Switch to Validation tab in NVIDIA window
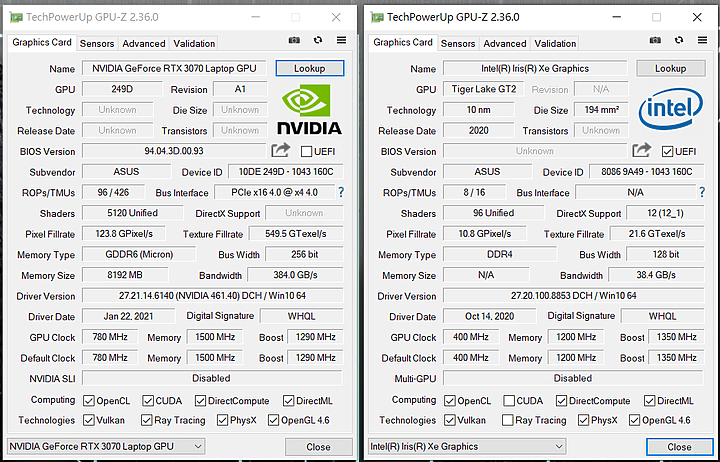Viewport: 720px width, 462px height. click(x=194, y=44)
